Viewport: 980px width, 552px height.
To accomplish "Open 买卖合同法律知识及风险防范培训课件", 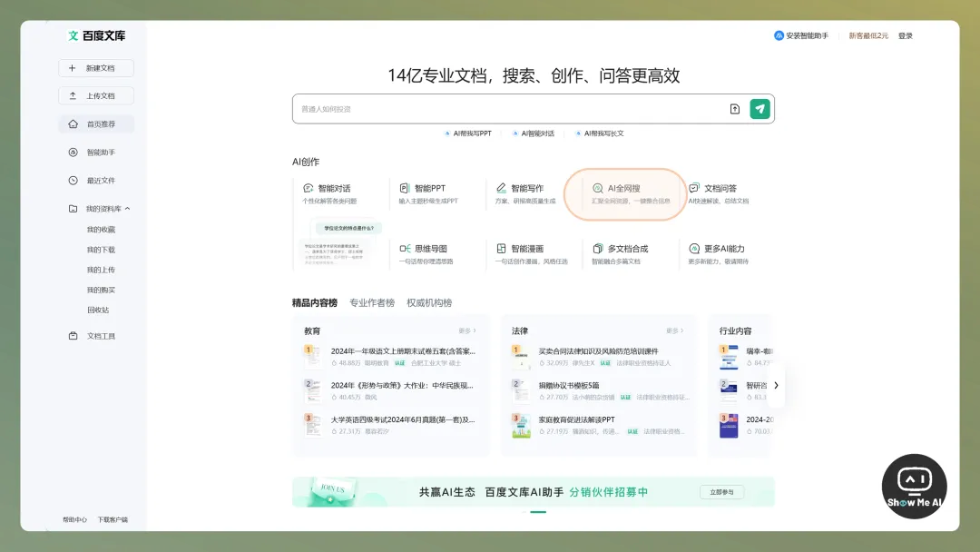I will click(x=598, y=351).
